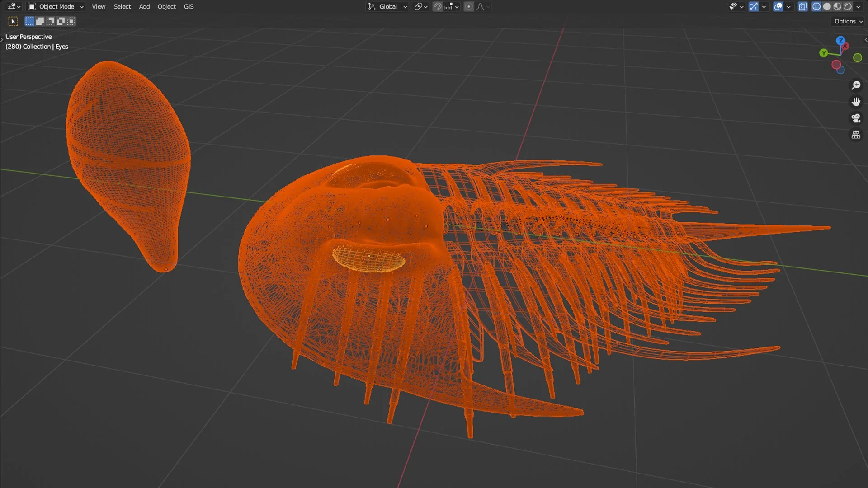Open the Object Mode dropdown

[x=56, y=7]
